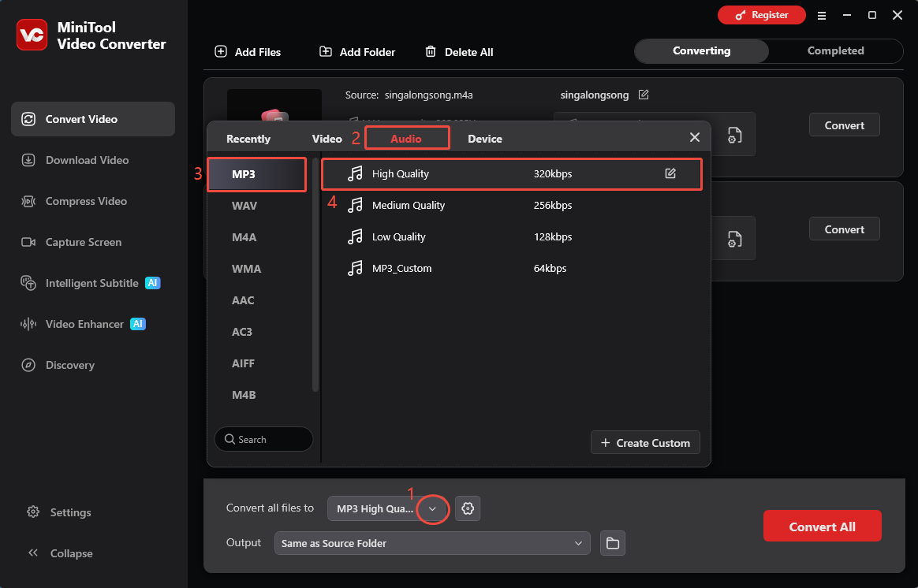Open Settings in the sidebar
918x588 pixels.
tap(59, 512)
